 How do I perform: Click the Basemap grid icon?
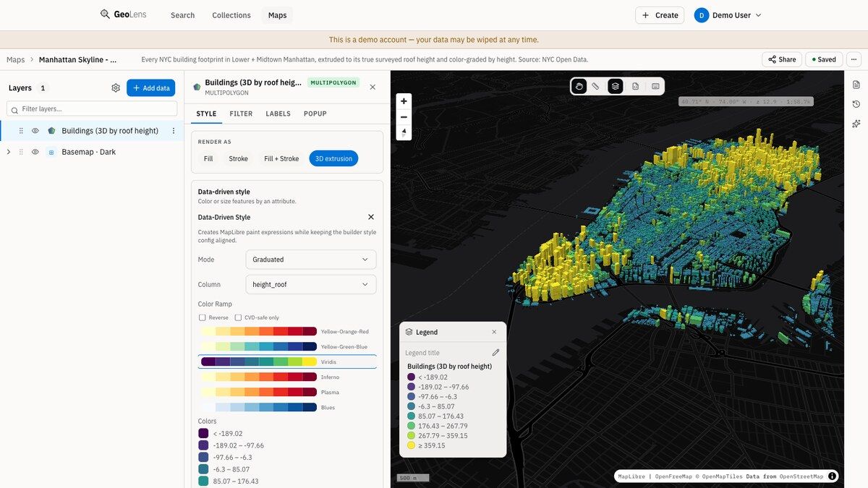pyautogui.click(x=51, y=152)
